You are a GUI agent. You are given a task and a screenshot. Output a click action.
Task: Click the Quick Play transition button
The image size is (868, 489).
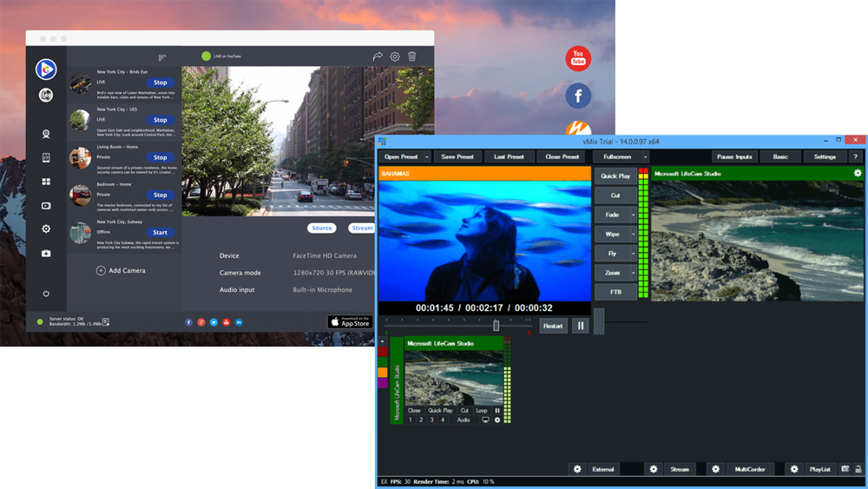tap(615, 176)
